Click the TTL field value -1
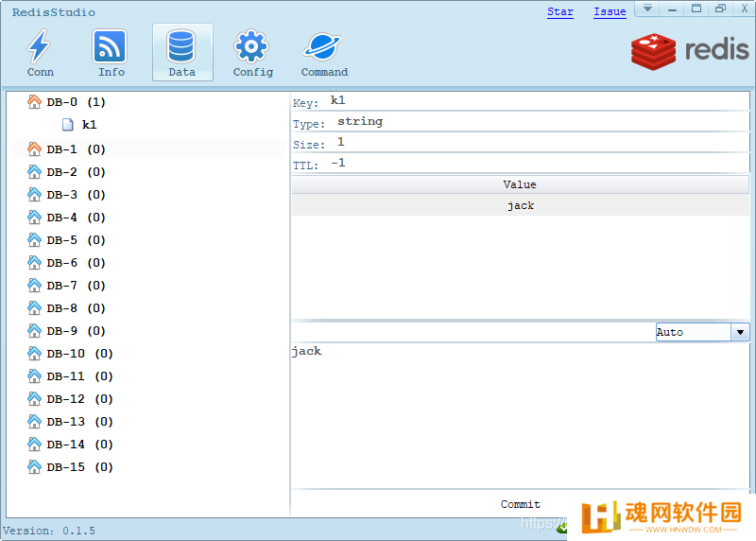756x541 pixels. [338, 163]
